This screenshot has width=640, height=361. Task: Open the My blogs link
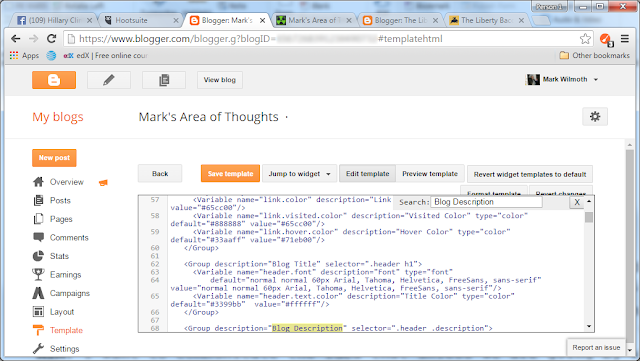click(58, 117)
